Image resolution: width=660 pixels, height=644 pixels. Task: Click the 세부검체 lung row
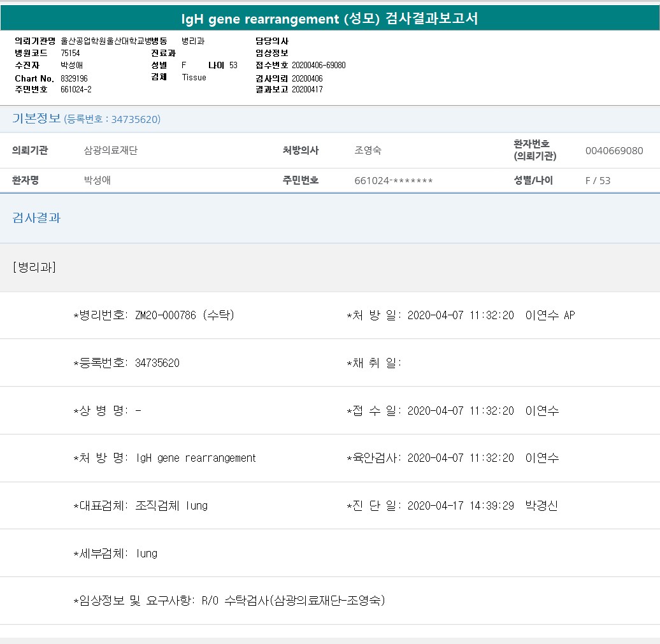click(115, 554)
